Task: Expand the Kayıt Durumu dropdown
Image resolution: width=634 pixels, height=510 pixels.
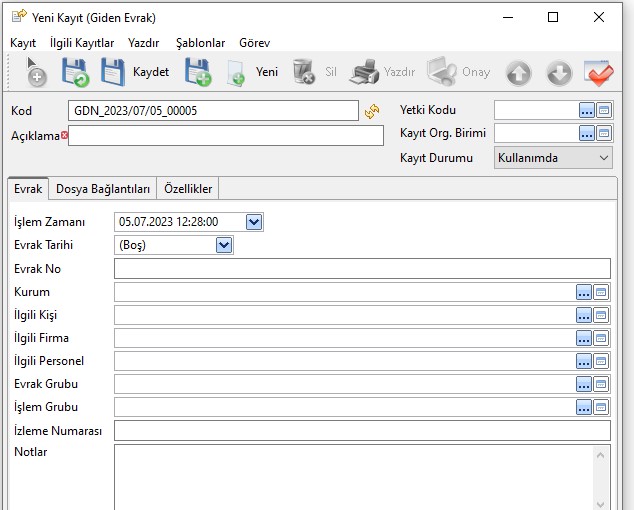Action: click(603, 158)
